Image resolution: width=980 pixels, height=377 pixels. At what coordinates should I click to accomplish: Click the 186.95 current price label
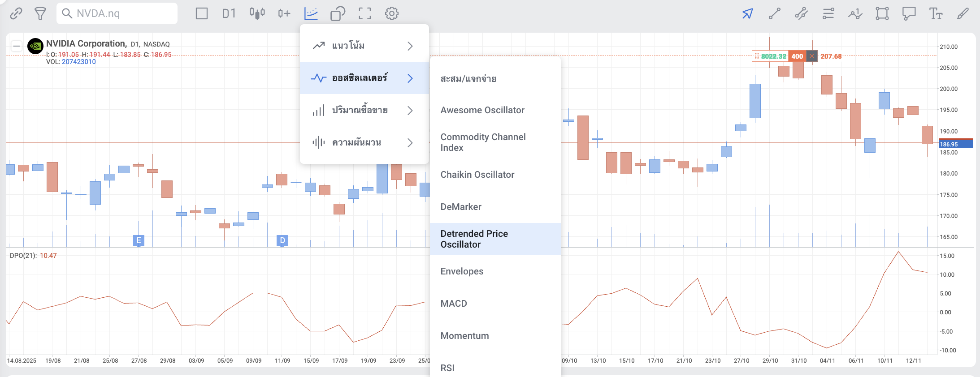point(956,144)
